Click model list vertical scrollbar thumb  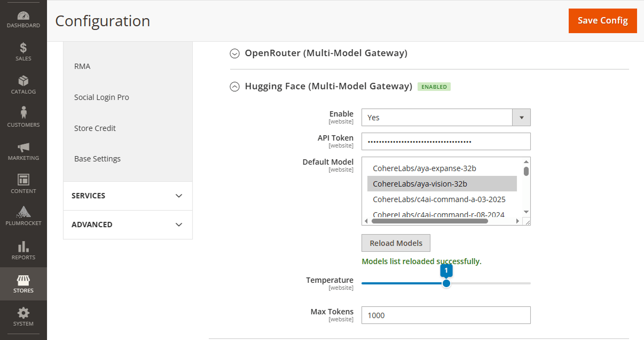[x=526, y=171]
